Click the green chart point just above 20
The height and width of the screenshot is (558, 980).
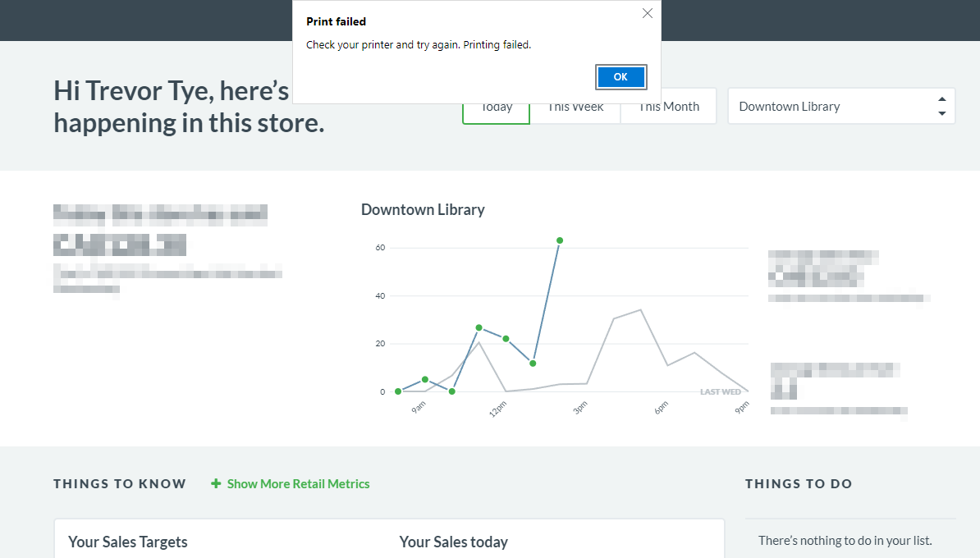[506, 339]
